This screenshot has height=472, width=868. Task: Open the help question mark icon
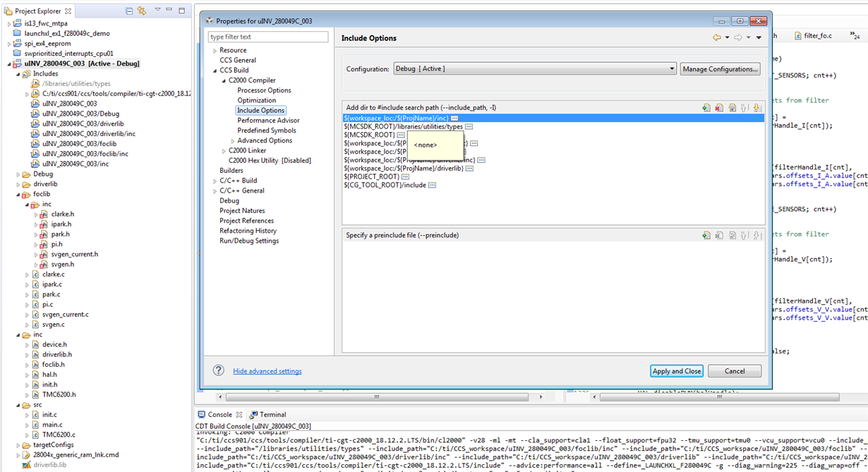(219, 370)
